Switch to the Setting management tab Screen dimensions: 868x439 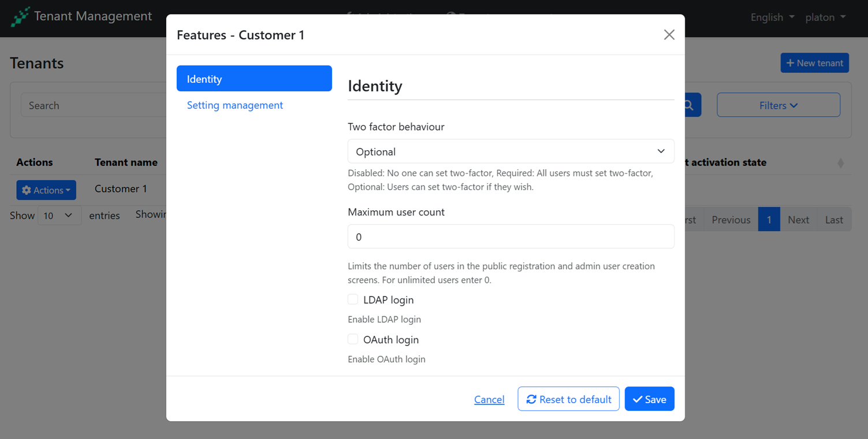coord(234,105)
